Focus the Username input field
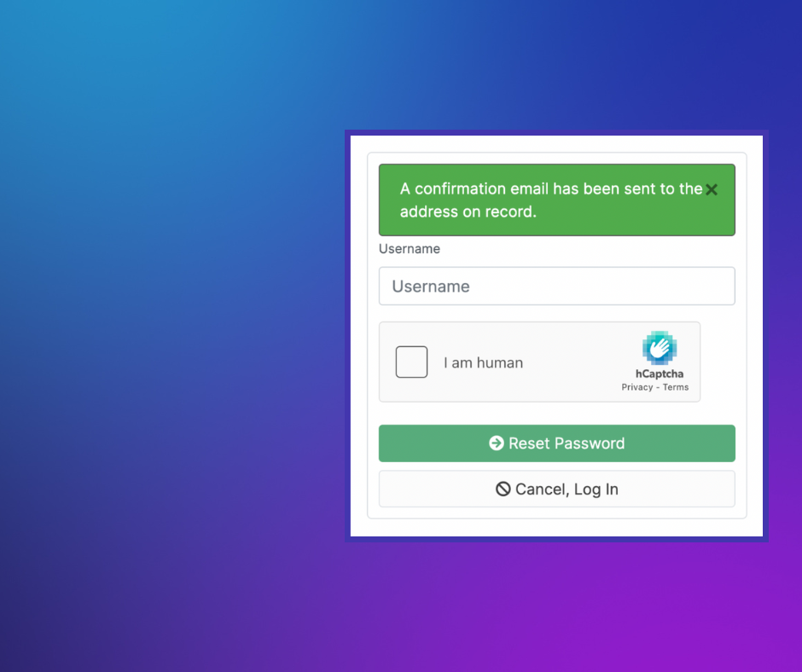The image size is (802, 672). click(x=556, y=286)
